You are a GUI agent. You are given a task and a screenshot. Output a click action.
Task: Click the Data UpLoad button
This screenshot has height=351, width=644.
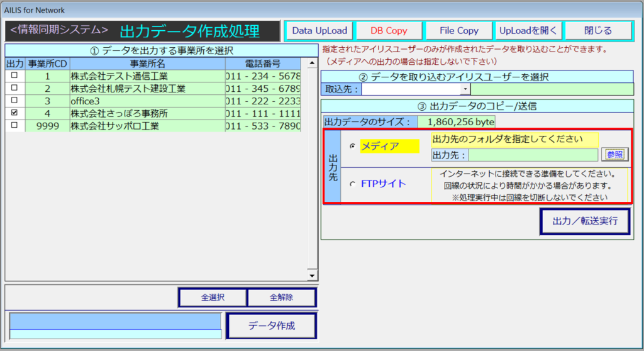click(x=319, y=30)
